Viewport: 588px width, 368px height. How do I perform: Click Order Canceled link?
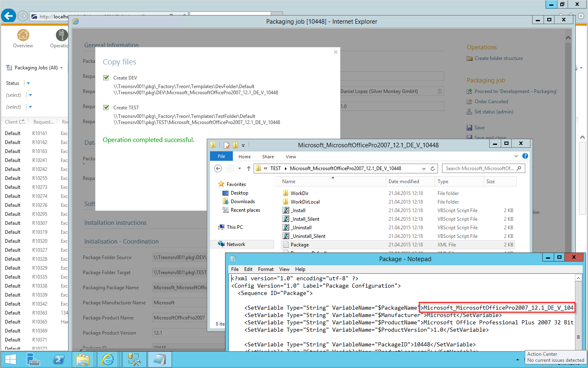click(491, 102)
